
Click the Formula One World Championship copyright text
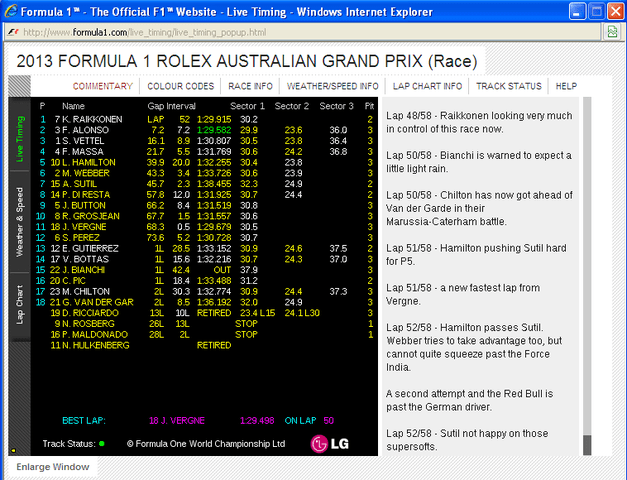coord(206,444)
